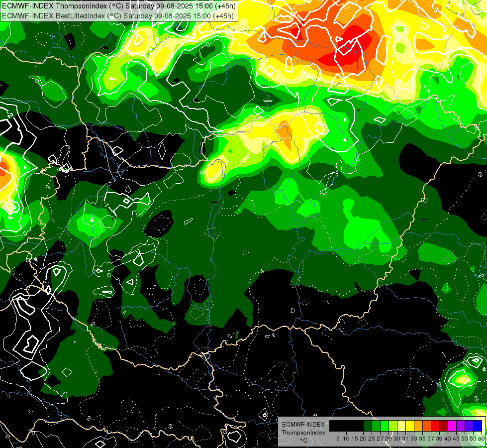
Task: Select the medium green 25-27 legend swatch
Action: (x=376, y=426)
